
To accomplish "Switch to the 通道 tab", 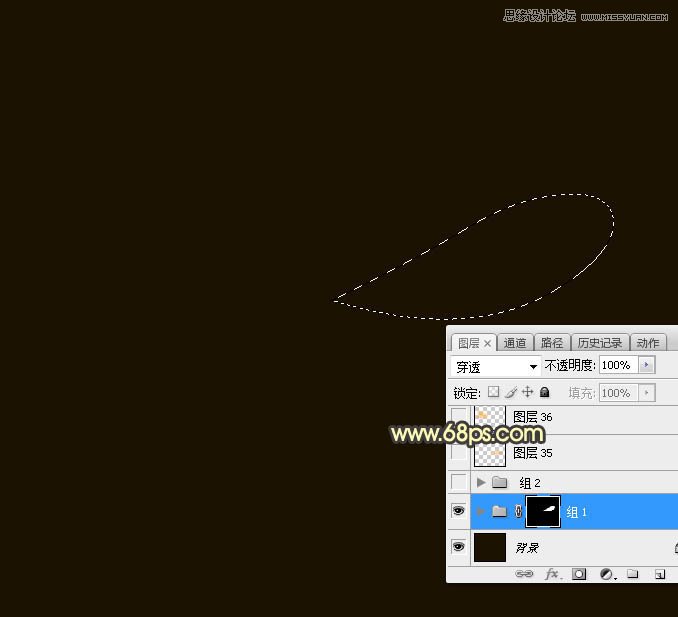I will [515, 343].
